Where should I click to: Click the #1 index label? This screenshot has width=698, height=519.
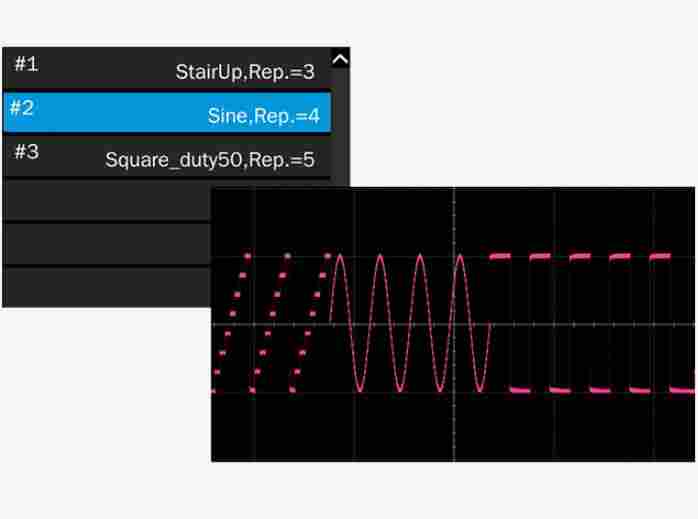coord(26,65)
